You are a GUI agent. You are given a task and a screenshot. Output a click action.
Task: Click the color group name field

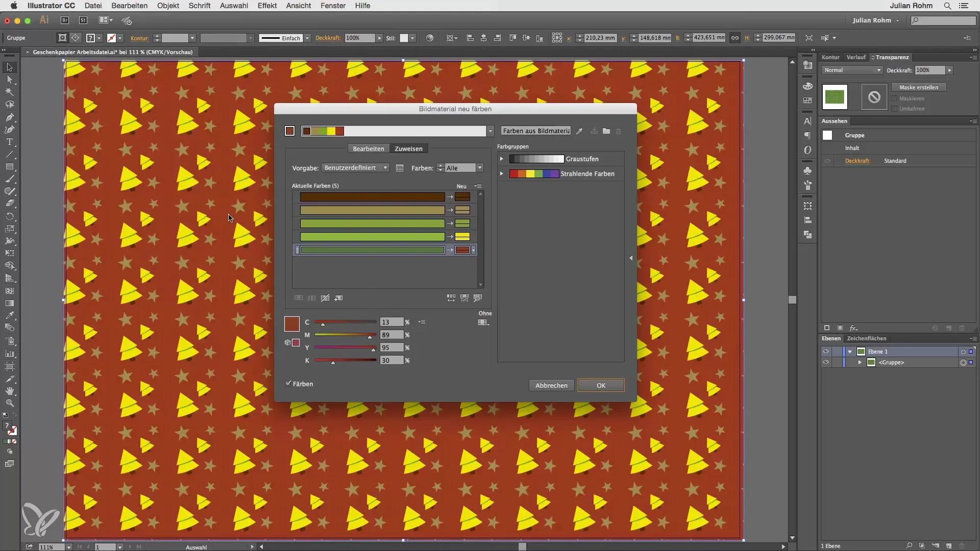(536, 131)
